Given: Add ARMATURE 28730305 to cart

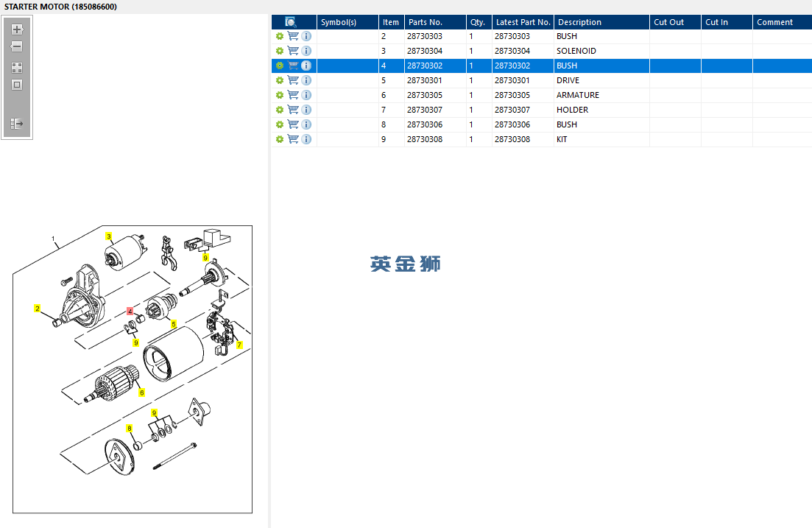Looking at the screenshot, I should (293, 95).
